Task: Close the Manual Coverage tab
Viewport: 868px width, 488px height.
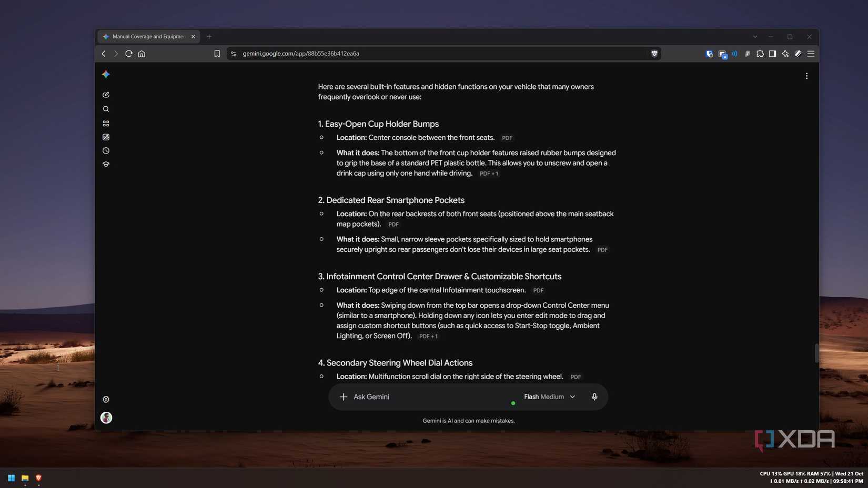Action: 193,36
